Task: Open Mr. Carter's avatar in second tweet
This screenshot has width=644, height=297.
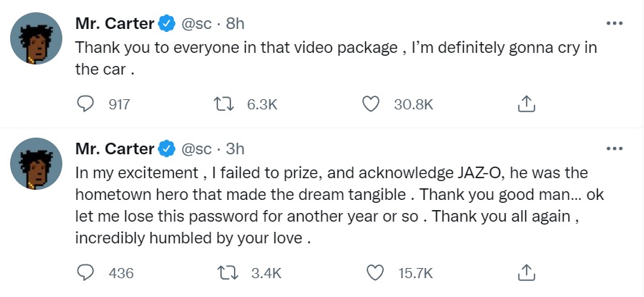Action: coord(36,164)
